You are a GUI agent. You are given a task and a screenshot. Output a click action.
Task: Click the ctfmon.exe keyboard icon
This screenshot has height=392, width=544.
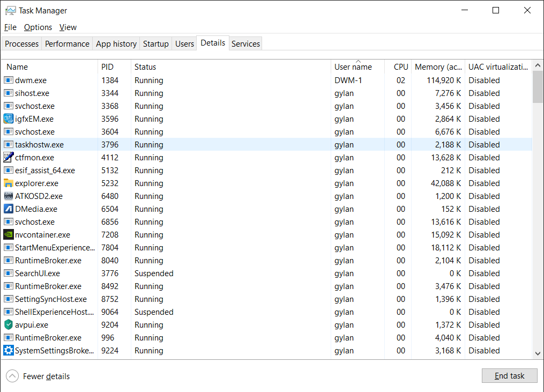(9, 157)
